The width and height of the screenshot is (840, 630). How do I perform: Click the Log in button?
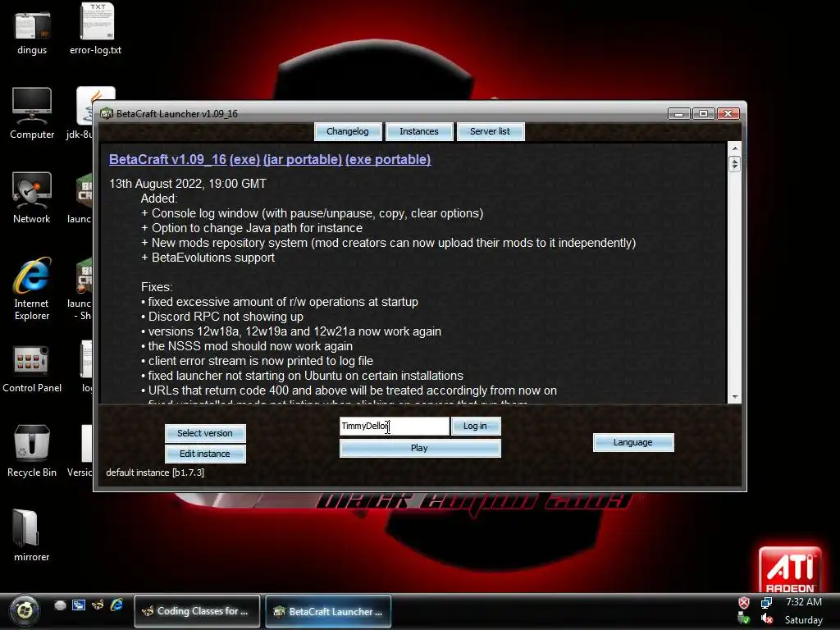pyautogui.click(x=476, y=427)
